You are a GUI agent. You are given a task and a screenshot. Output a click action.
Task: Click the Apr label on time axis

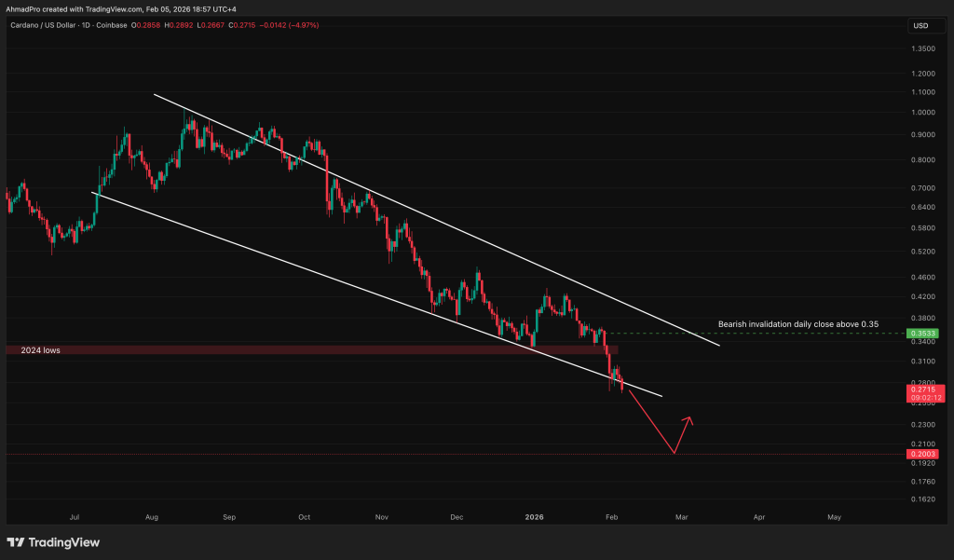[759, 517]
